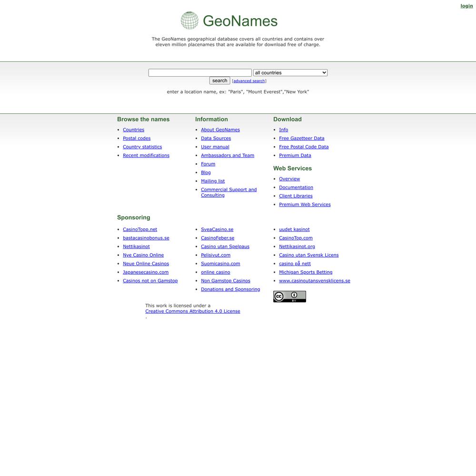Open Premium Data link
476x476 pixels.
click(295, 155)
